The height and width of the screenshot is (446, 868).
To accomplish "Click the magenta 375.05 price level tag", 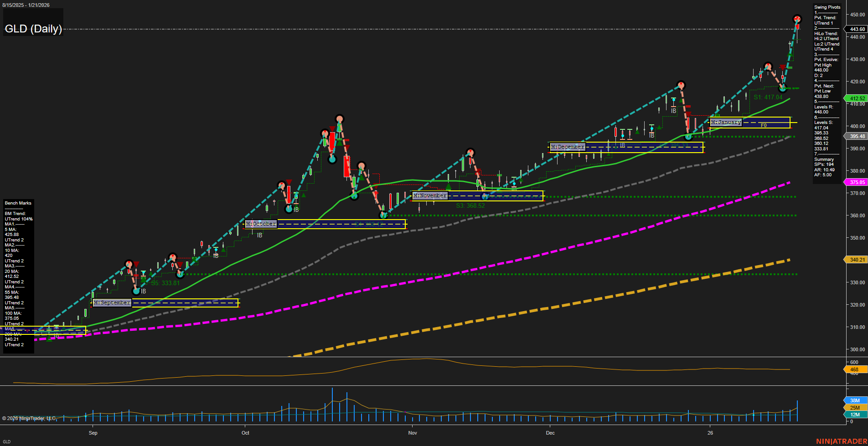I will (856, 182).
